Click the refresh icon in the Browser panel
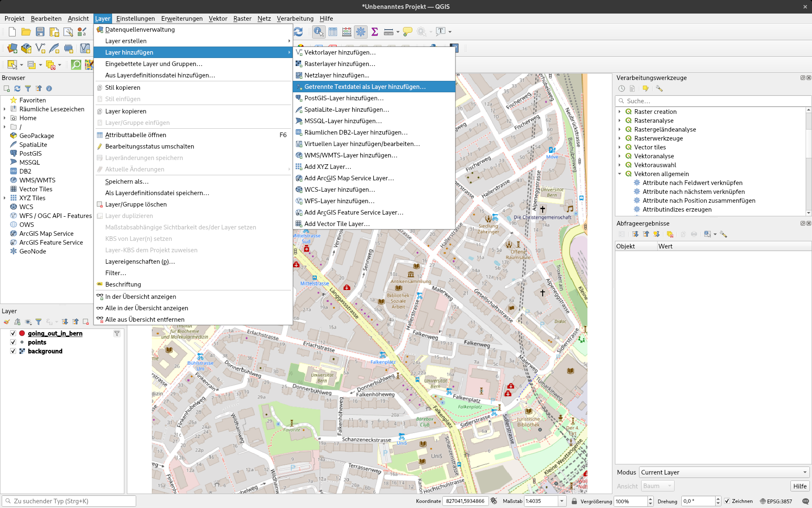 coord(17,88)
